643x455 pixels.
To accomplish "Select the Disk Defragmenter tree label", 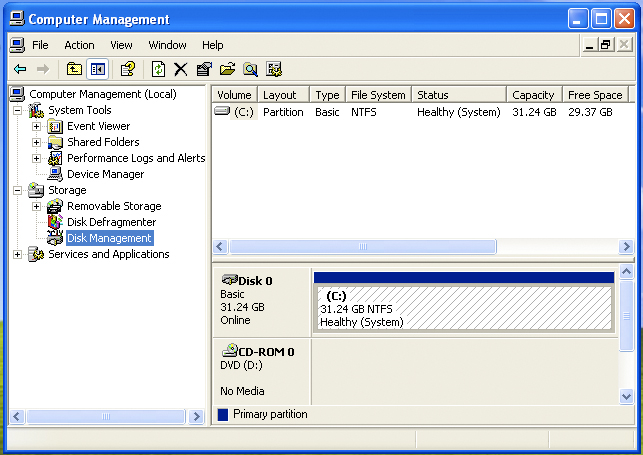I will (112, 222).
